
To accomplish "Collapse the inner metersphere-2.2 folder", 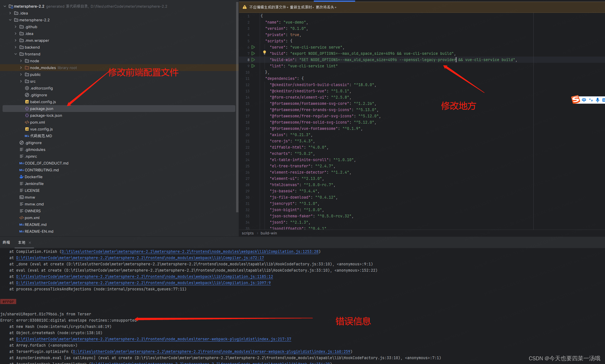I will (10, 20).
